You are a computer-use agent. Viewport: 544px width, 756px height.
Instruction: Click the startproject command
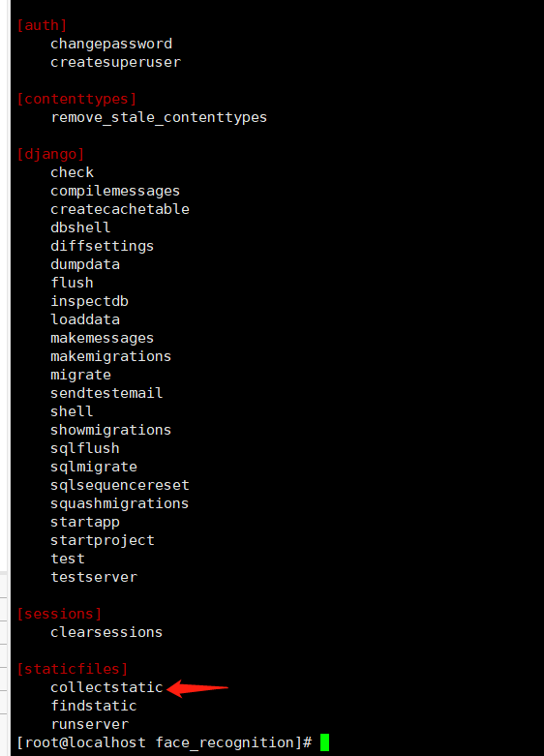[x=103, y=540]
